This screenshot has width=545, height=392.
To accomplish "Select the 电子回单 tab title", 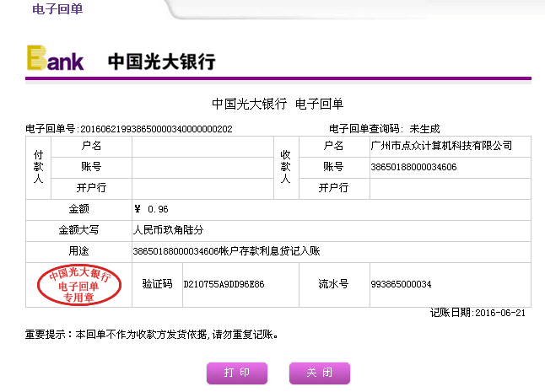I will point(57,8).
